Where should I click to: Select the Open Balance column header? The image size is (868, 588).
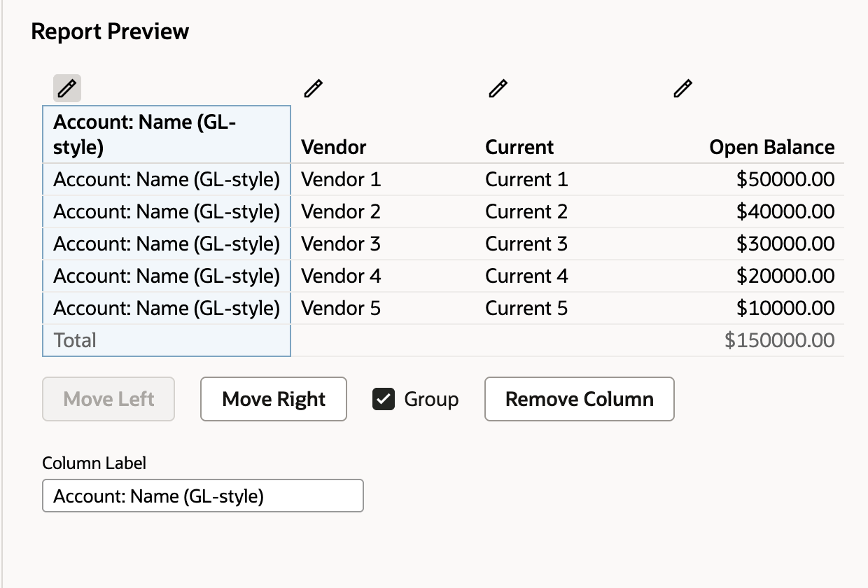(x=772, y=147)
